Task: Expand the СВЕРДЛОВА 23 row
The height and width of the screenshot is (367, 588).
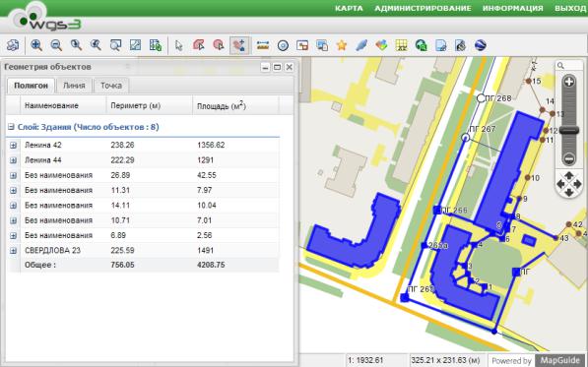Action: [x=13, y=251]
